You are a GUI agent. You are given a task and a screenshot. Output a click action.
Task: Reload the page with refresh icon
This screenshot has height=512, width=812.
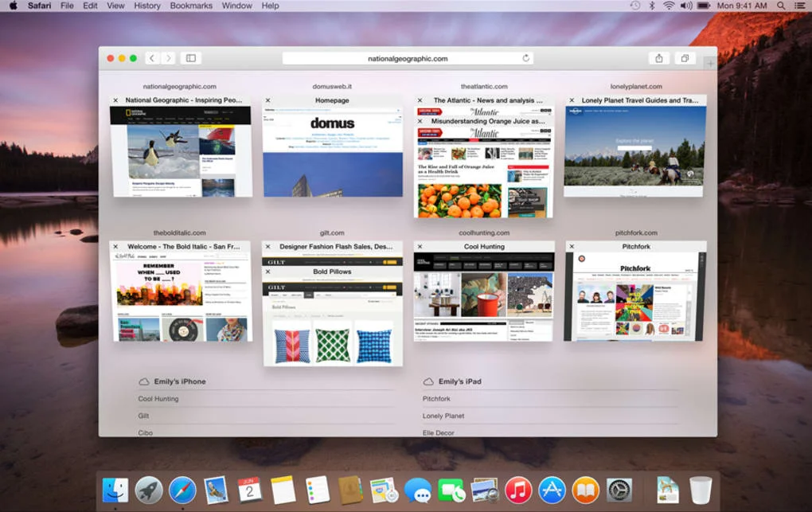[525, 58]
